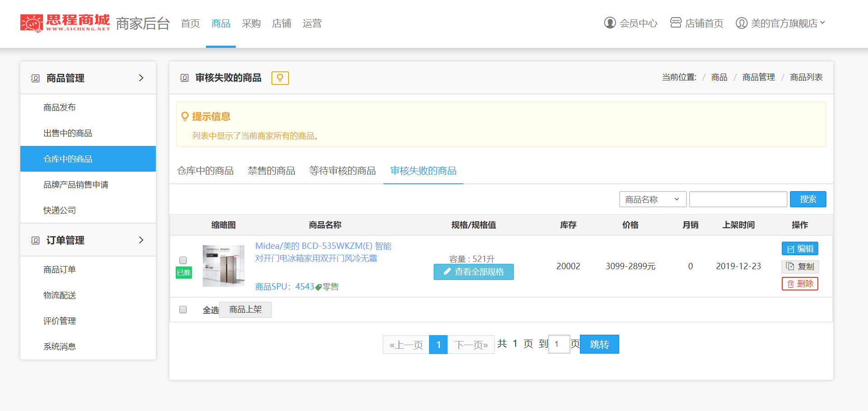Open 快递公司 in the sidebar
The width and height of the screenshot is (868, 411).
point(60,210)
